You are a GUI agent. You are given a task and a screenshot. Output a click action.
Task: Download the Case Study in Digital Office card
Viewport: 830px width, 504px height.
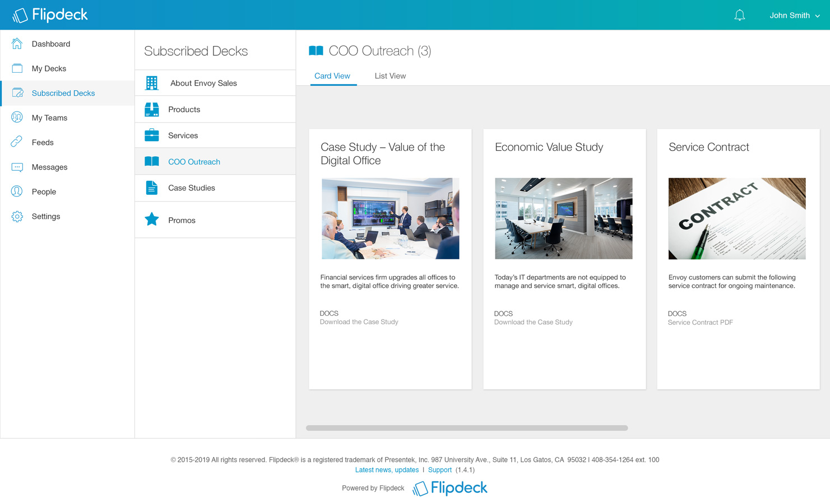pyautogui.click(x=359, y=322)
